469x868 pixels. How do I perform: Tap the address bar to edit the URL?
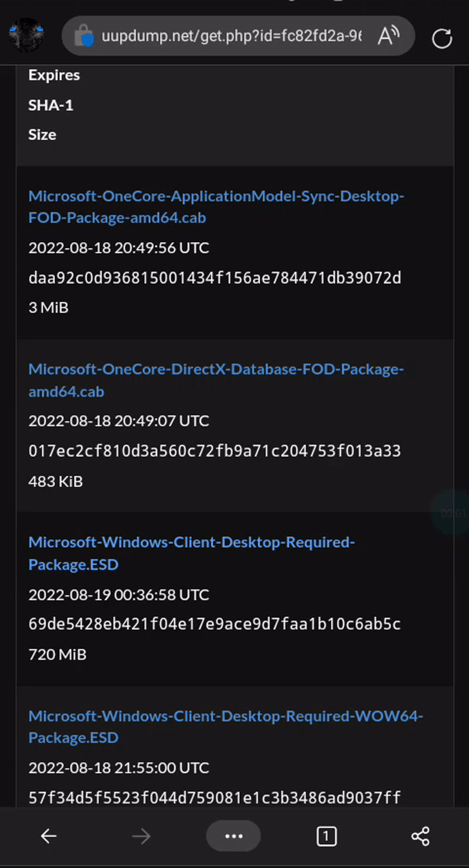(235, 36)
